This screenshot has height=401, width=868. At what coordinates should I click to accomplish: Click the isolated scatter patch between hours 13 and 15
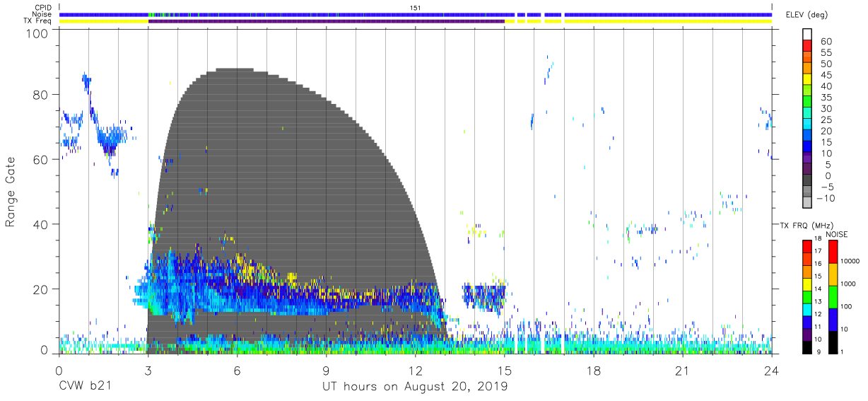click(x=485, y=296)
